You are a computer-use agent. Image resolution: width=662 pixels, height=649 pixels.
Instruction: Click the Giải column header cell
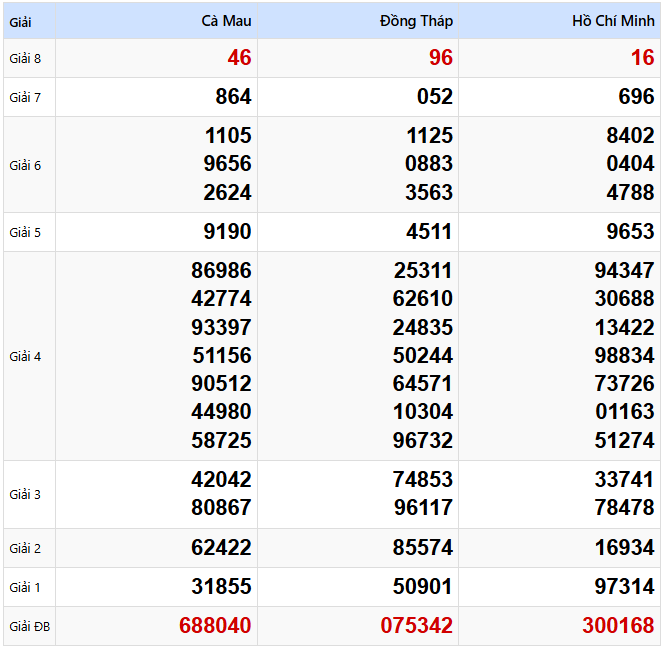(x=21, y=21)
